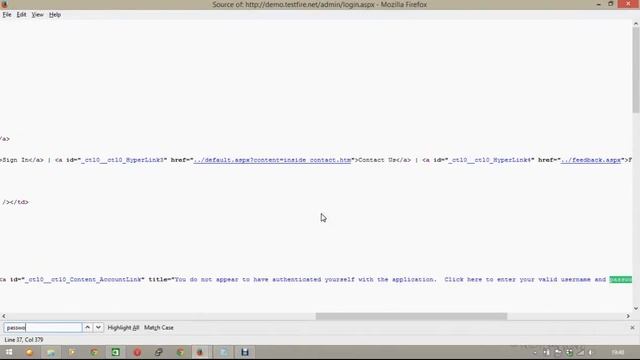Click the vertical scrollbar thumb
The width and height of the screenshot is (640, 360).
point(636,70)
